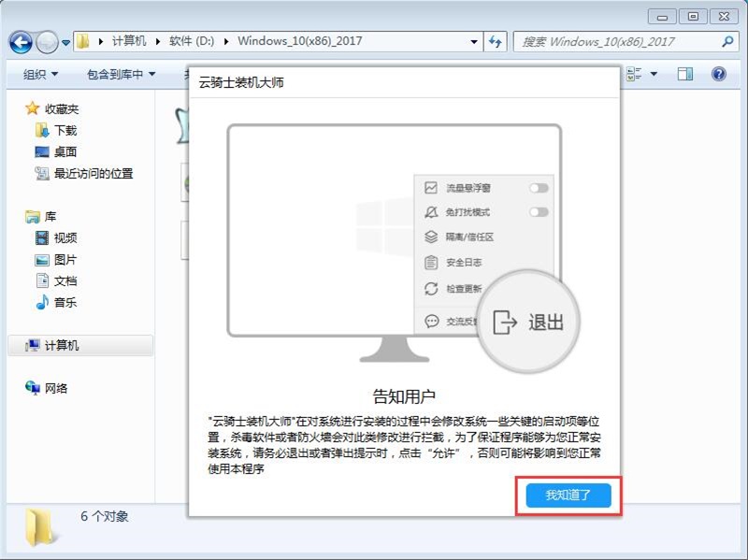This screenshot has width=748, height=560.
Task: Maximize the Explorer window
Action: pos(693,17)
